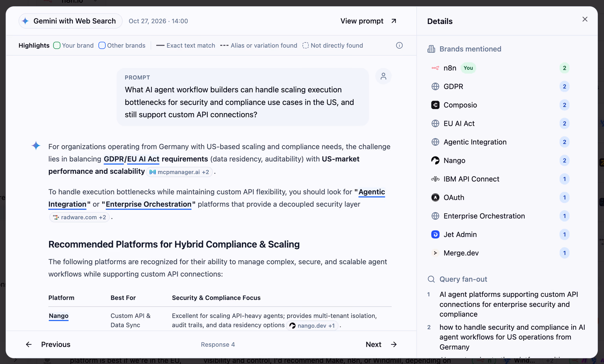Open the nango.dev +1 source chip
The image size is (604, 364).
pos(312,325)
